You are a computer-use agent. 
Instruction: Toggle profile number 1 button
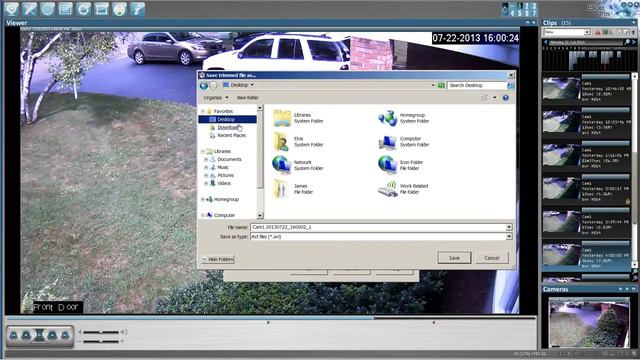coord(520,6)
